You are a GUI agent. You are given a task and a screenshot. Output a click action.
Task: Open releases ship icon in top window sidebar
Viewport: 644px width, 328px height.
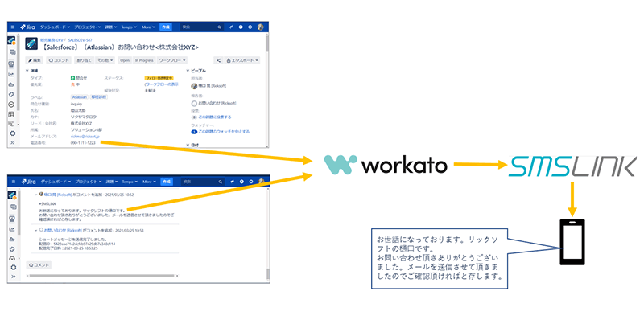(11, 84)
